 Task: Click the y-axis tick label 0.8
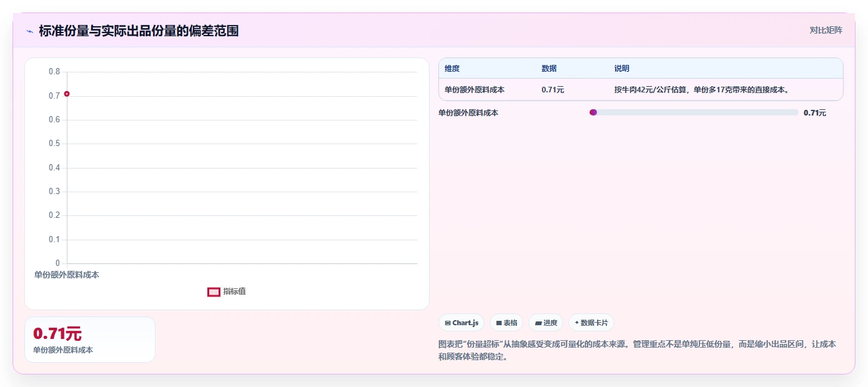pyautogui.click(x=54, y=72)
